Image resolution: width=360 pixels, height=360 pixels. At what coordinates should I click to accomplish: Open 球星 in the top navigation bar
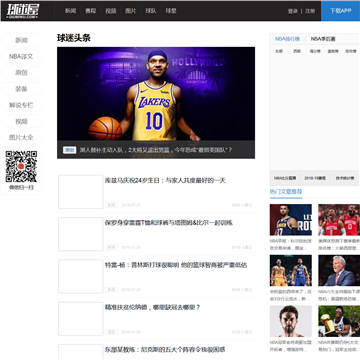pyautogui.click(x=171, y=11)
